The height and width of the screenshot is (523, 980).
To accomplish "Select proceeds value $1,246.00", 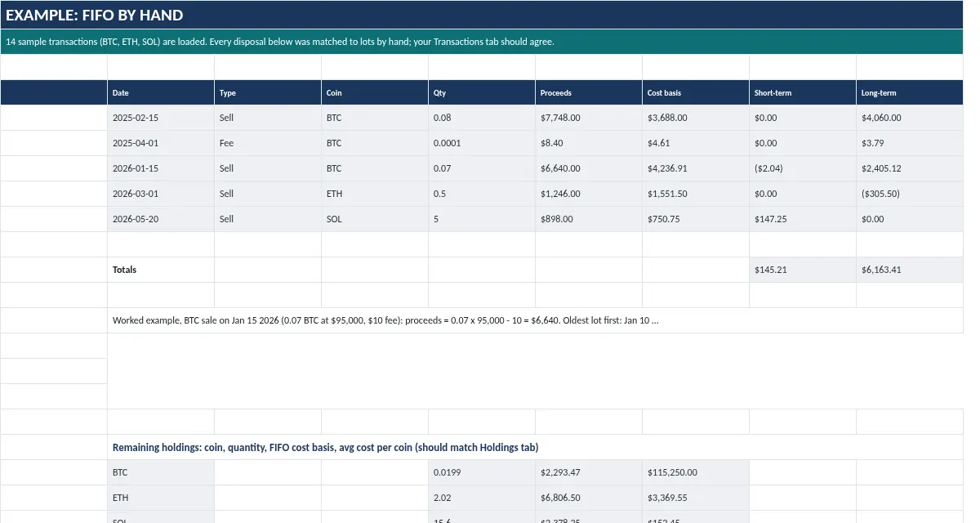I will pos(589,194).
